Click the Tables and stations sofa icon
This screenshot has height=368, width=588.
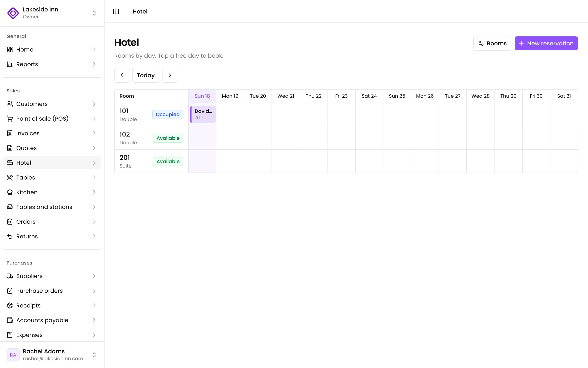click(10, 207)
